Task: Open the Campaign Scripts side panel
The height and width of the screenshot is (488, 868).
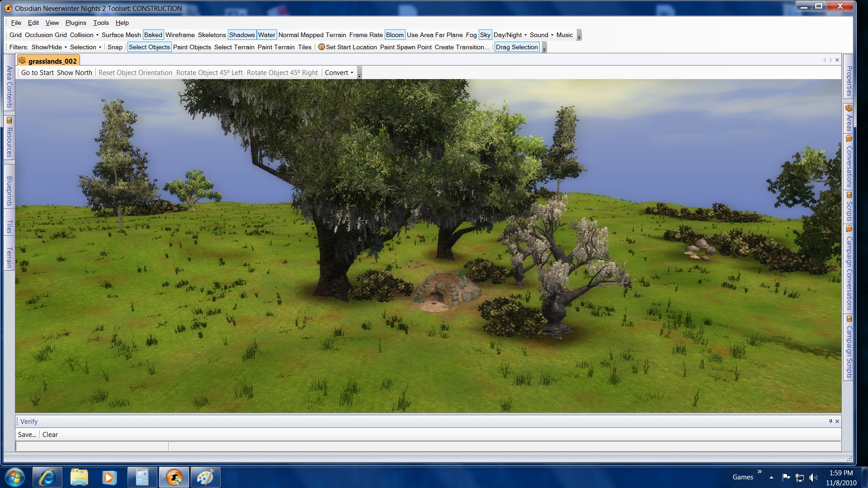Action: [849, 347]
